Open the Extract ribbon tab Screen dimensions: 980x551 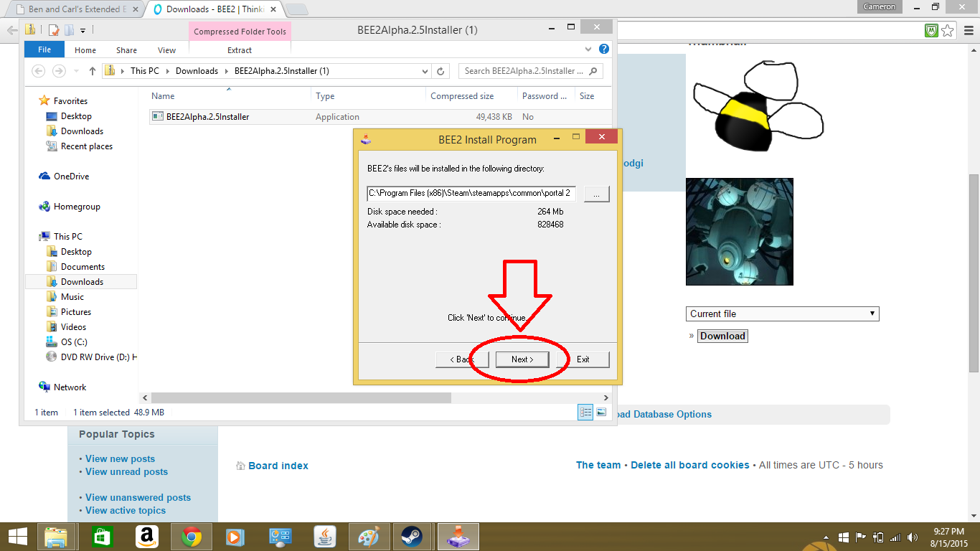[x=240, y=50]
